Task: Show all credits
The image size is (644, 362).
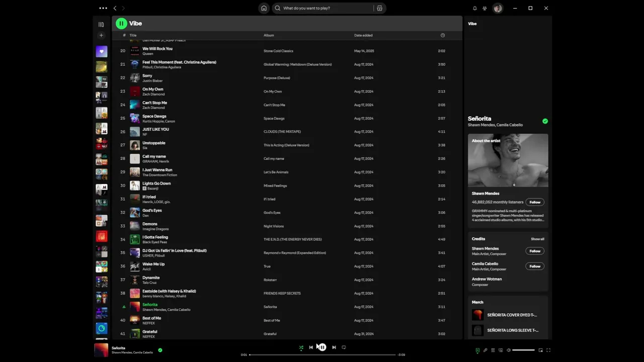Action: click(537, 239)
